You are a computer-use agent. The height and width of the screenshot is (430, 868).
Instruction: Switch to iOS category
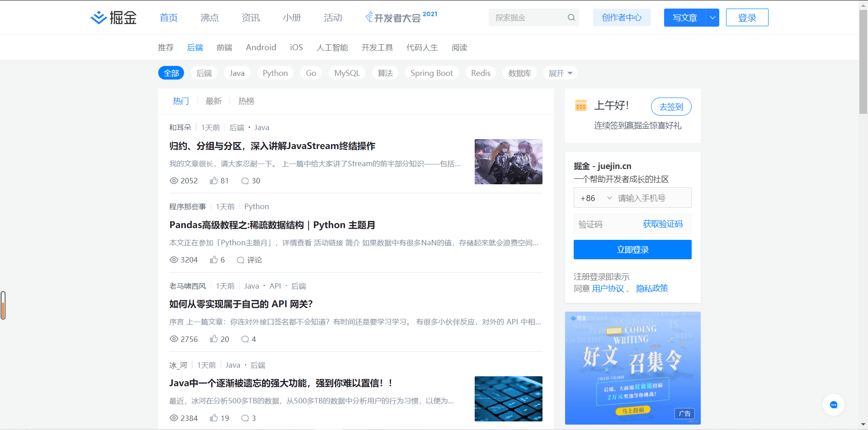click(297, 47)
